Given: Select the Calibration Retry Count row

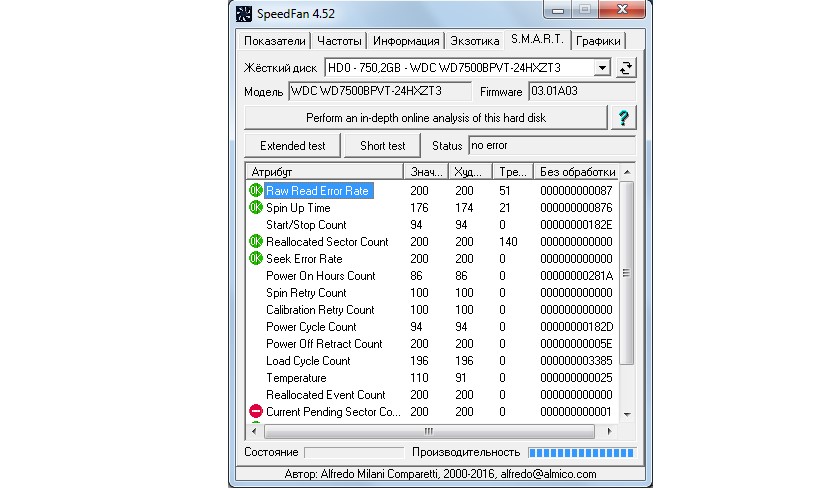Looking at the screenshot, I should (432, 310).
